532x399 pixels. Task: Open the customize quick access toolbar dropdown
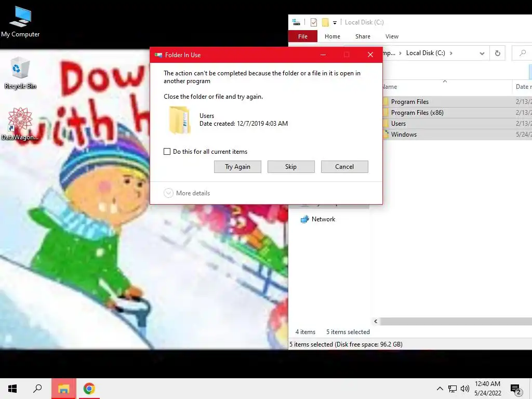(335, 23)
